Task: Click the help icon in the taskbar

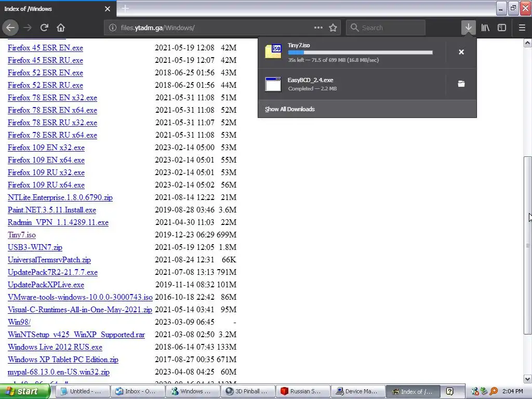Action: click(x=449, y=392)
